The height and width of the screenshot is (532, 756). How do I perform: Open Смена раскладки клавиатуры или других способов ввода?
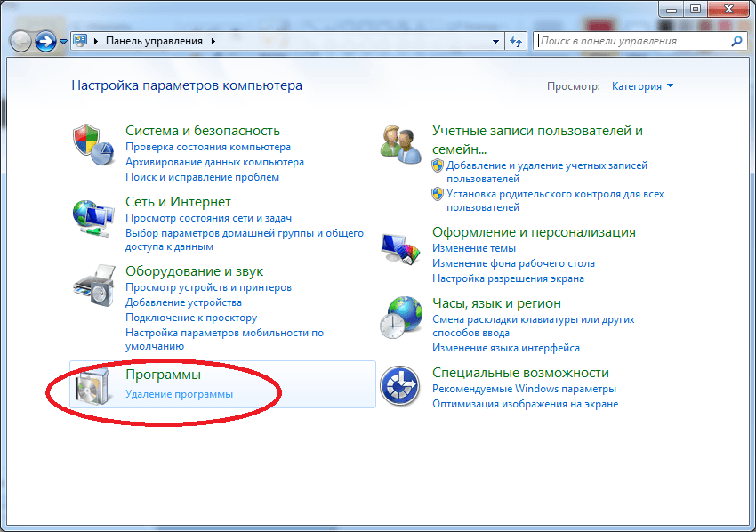516,319
